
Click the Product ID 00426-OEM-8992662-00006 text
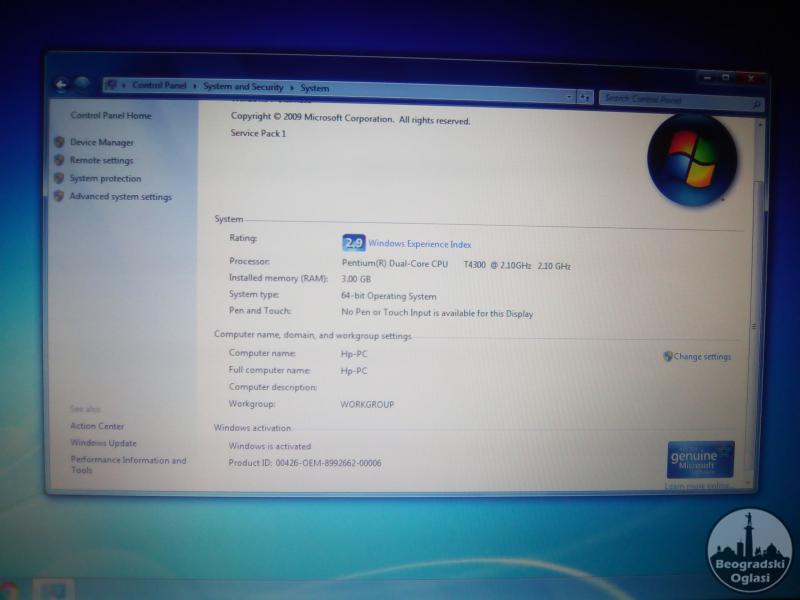point(305,463)
